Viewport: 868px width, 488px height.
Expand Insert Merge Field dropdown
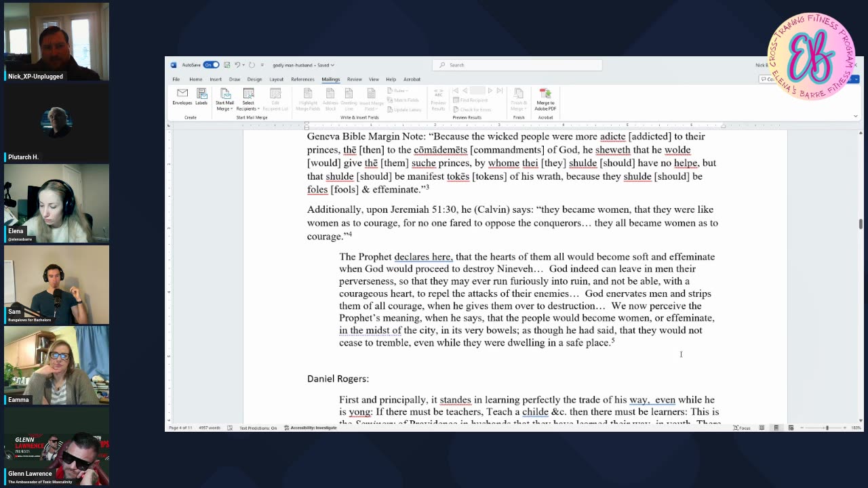[371, 100]
